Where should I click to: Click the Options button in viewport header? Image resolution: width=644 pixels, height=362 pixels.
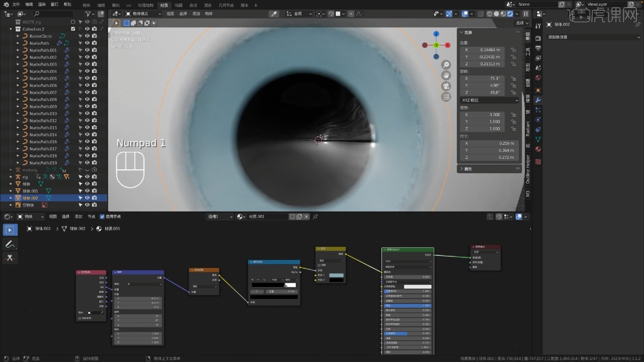pos(522,23)
